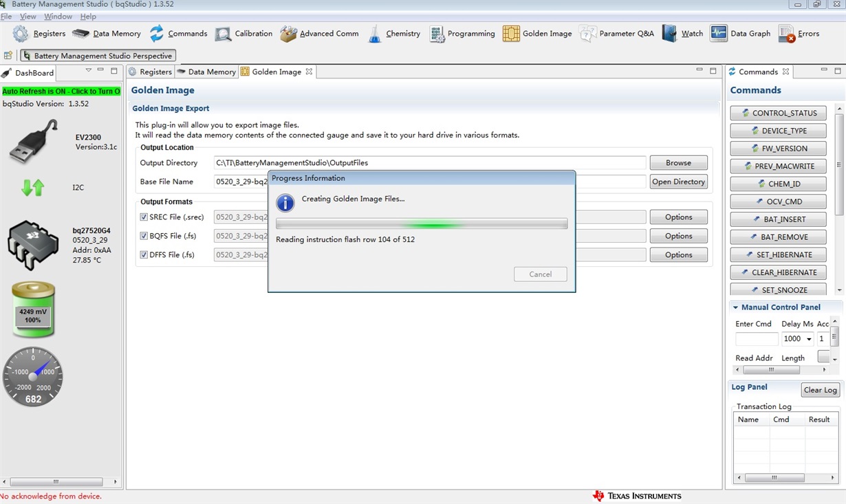Open Parameter Q&A tool
The image size is (846, 504).
pyautogui.click(x=617, y=34)
